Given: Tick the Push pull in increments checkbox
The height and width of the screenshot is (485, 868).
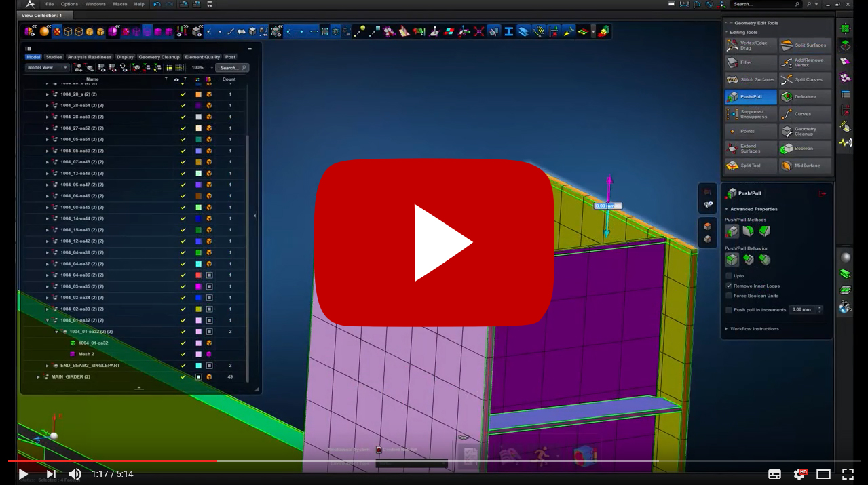Looking at the screenshot, I should coord(729,310).
